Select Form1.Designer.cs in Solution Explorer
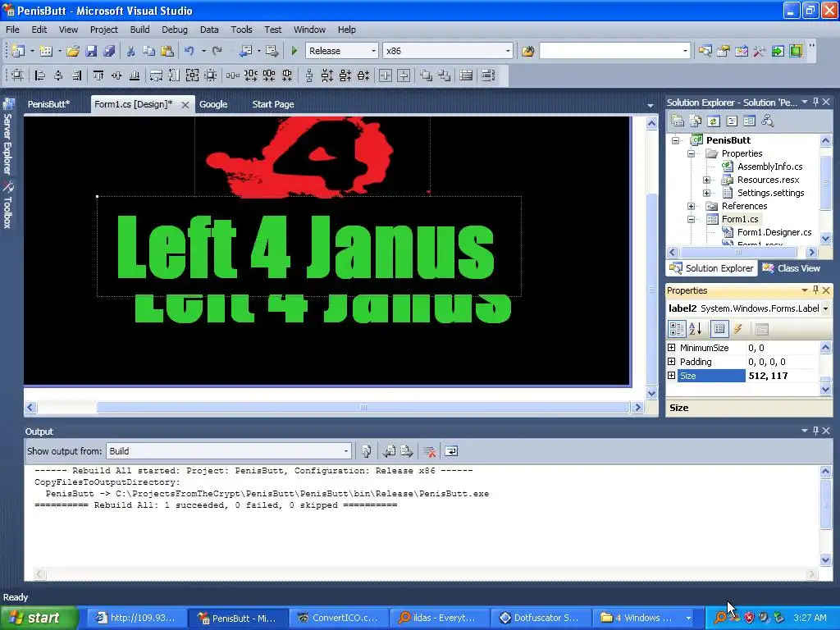The width and height of the screenshot is (840, 630). tap(774, 232)
